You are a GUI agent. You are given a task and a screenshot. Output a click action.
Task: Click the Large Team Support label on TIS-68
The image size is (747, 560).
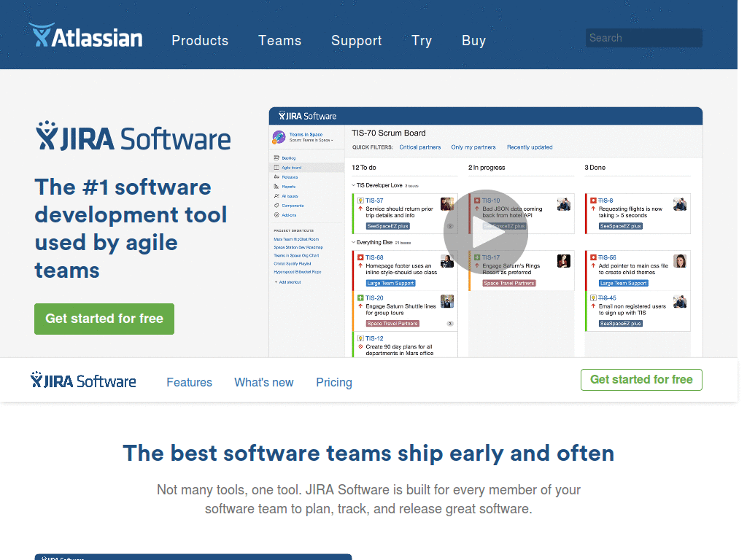(x=391, y=283)
